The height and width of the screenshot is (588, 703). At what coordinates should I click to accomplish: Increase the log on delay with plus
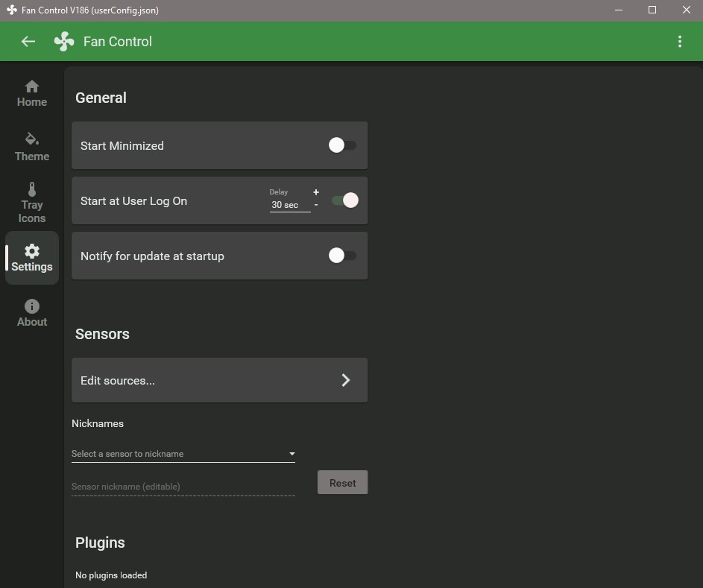(316, 192)
